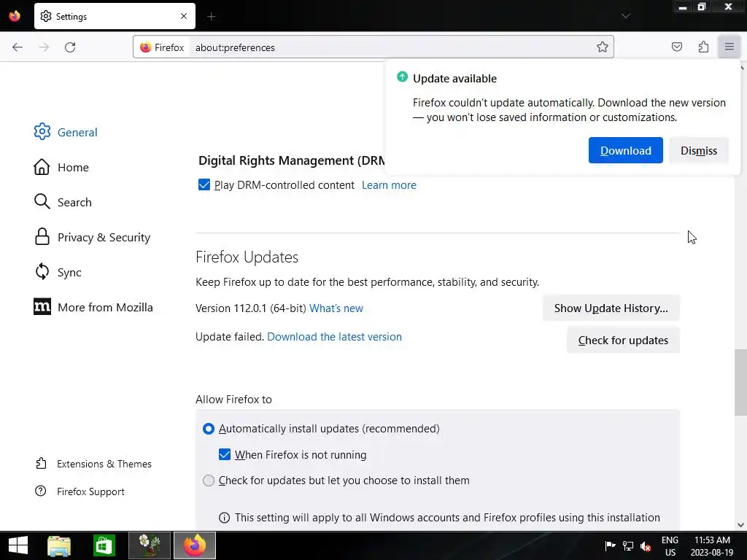Viewport: 747px width, 560px height.
Task: Open the Firefox application hamburger menu
Action: click(x=729, y=47)
